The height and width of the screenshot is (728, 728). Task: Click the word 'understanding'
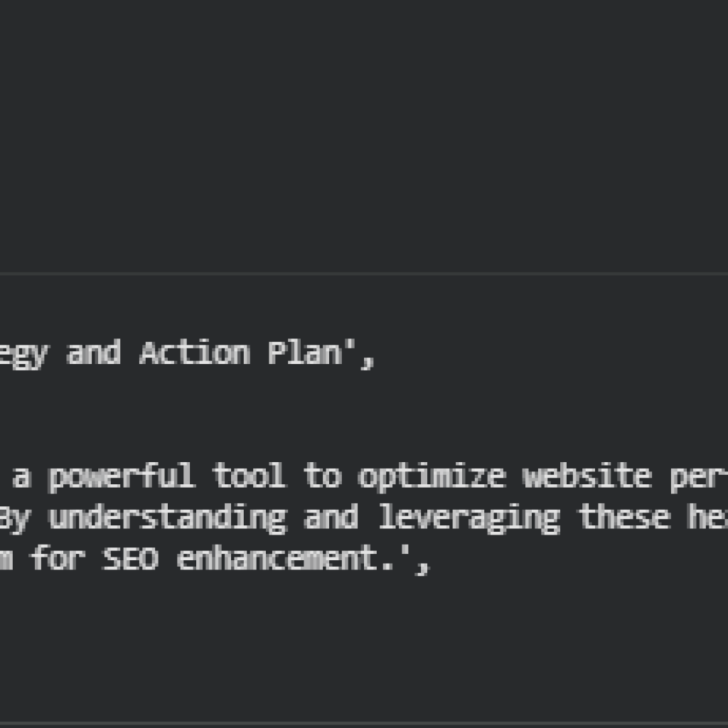point(167,518)
